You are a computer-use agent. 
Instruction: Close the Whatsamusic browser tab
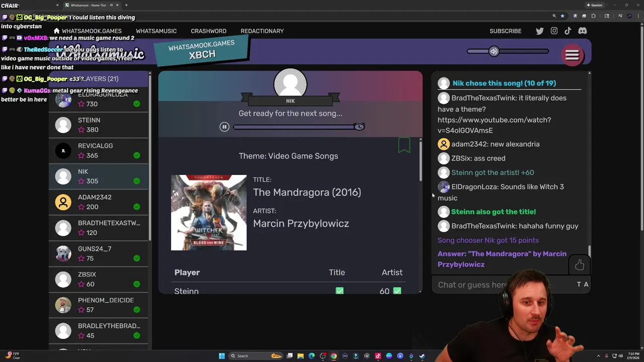(117, 5)
